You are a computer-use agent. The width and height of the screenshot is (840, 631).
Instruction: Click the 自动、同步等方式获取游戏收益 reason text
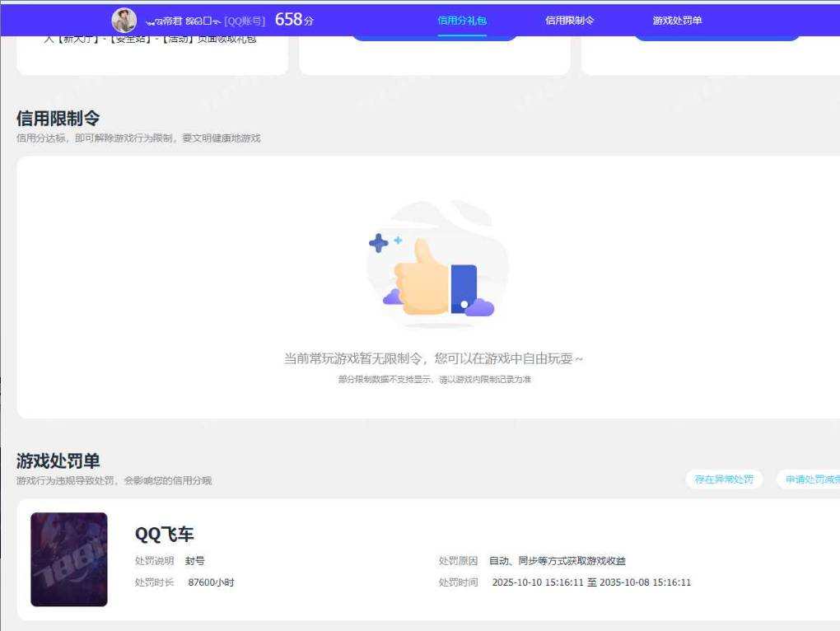click(558, 561)
